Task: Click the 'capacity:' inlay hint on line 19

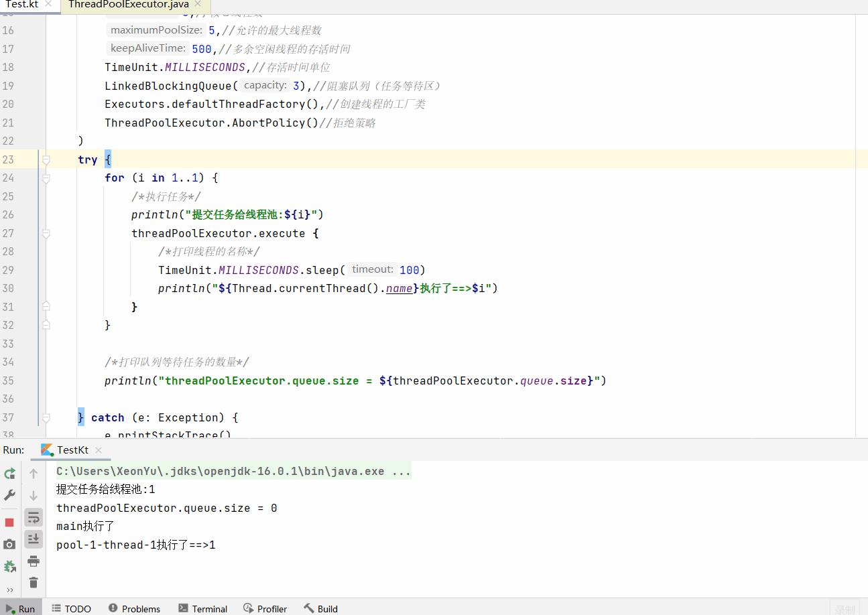Action: coord(265,85)
